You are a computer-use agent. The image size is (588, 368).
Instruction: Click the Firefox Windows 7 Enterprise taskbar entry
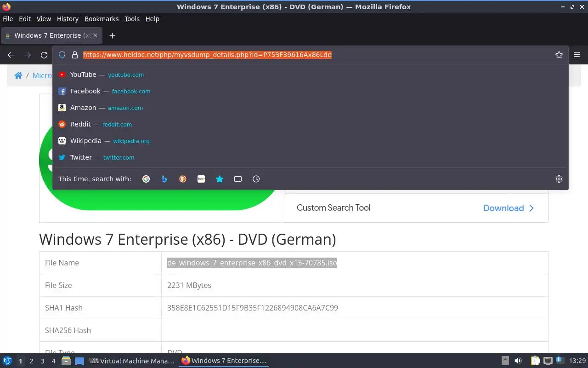pyautogui.click(x=224, y=361)
